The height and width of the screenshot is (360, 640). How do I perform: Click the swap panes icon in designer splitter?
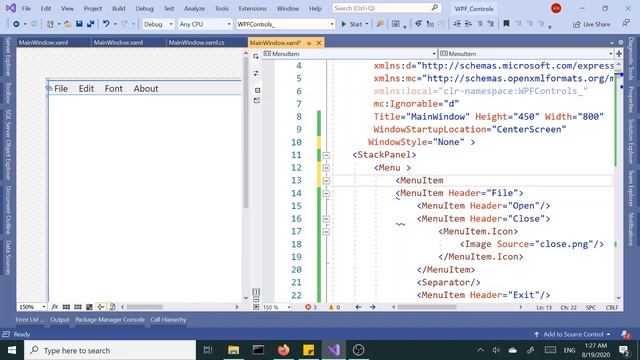point(256,73)
